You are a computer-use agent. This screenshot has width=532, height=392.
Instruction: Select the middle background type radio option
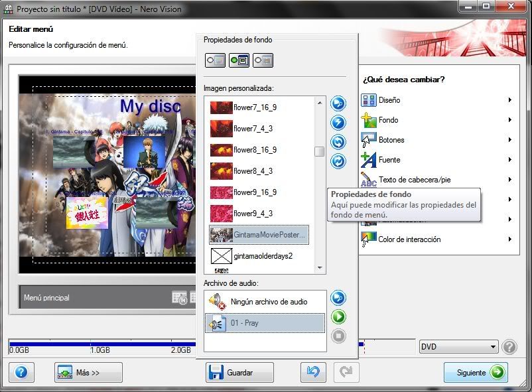pos(239,60)
